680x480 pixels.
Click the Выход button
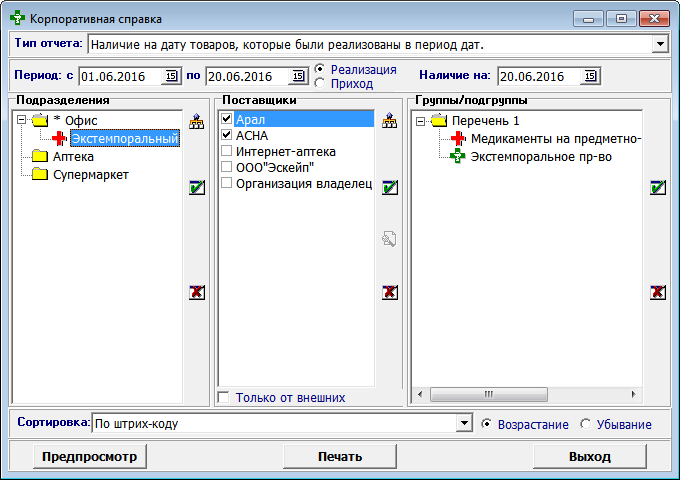coord(590,456)
